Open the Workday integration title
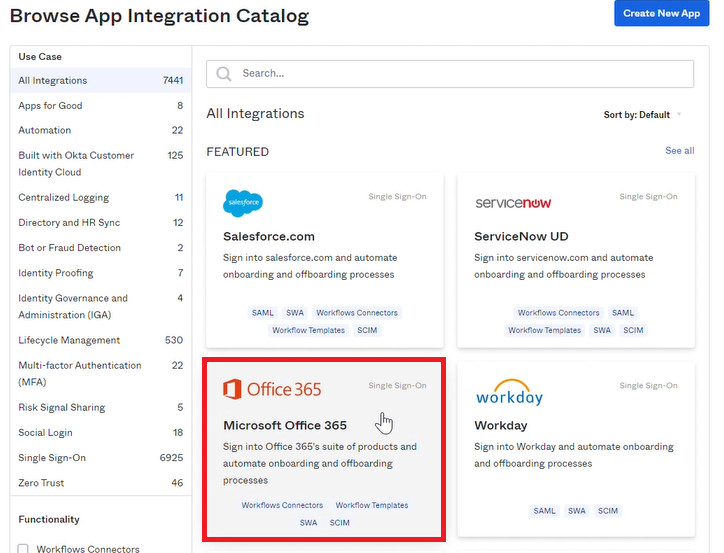The width and height of the screenshot is (724, 553). pyautogui.click(x=501, y=425)
